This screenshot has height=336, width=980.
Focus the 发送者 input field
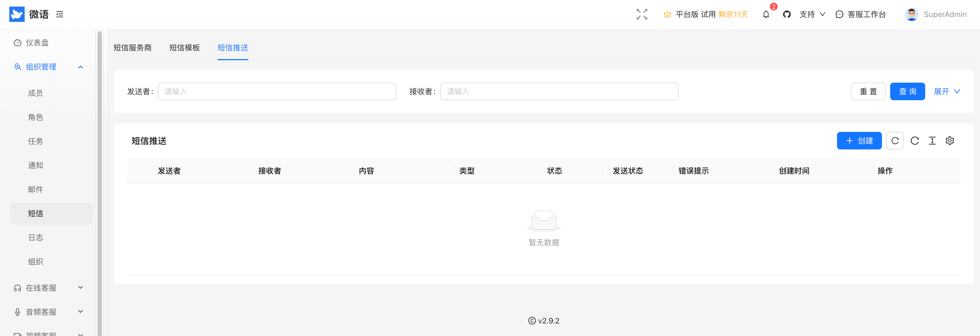coord(277,92)
